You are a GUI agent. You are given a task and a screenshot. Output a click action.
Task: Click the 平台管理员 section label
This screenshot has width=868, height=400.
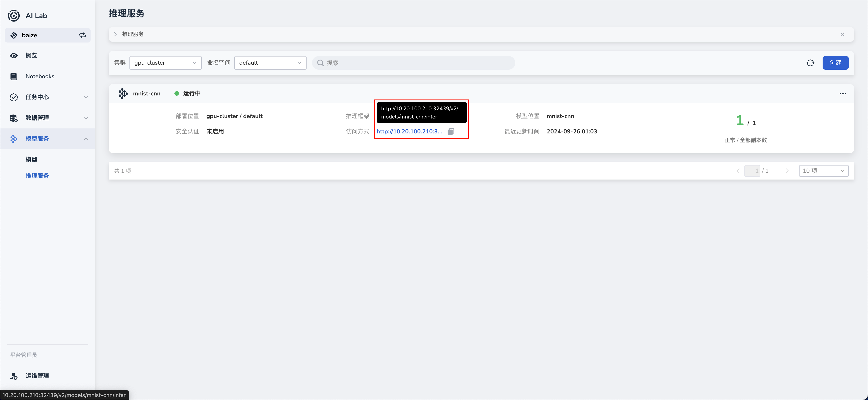click(23, 355)
